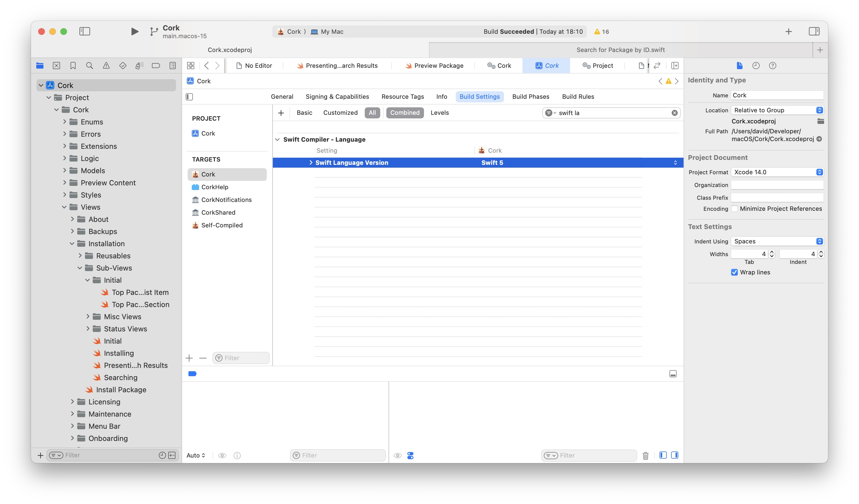Image resolution: width=859 pixels, height=504 pixels.
Task: Select the CorkNotifications target
Action: [x=226, y=200]
